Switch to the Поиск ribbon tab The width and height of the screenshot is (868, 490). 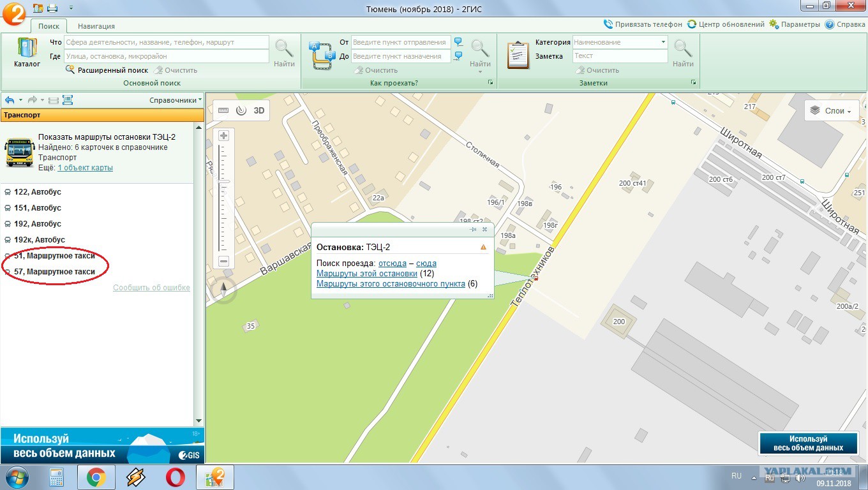(49, 26)
